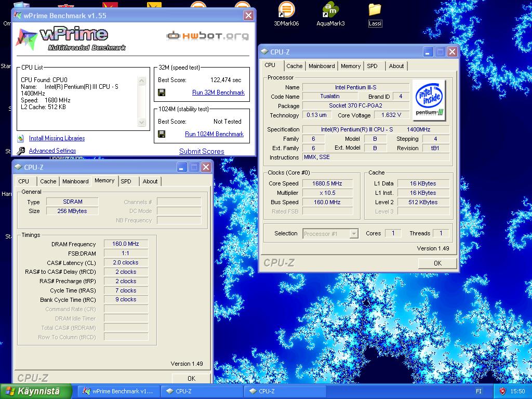This screenshot has height=399, width=532.
Task: Click the Cycle Time value 7 clocks
Action: [x=126, y=290]
